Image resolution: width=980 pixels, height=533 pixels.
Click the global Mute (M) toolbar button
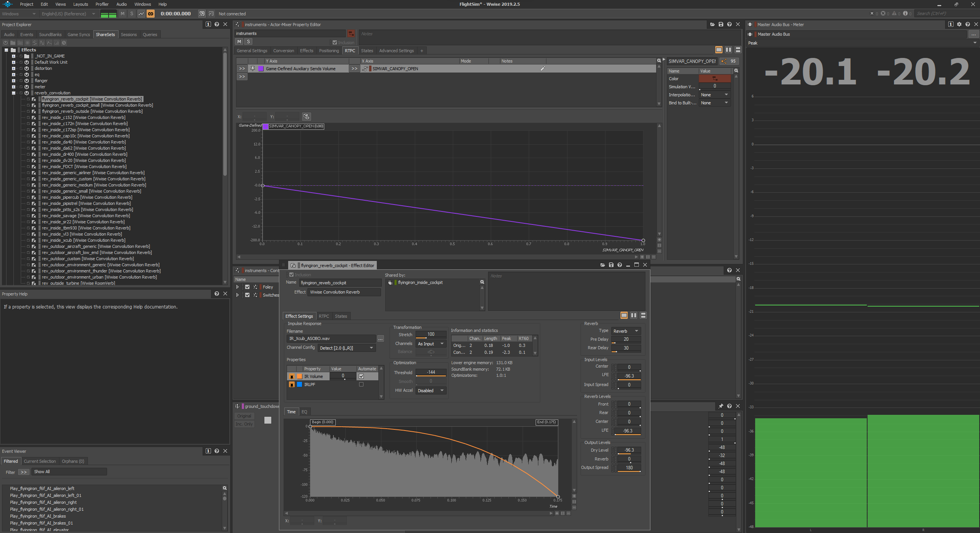pyautogui.click(x=122, y=14)
